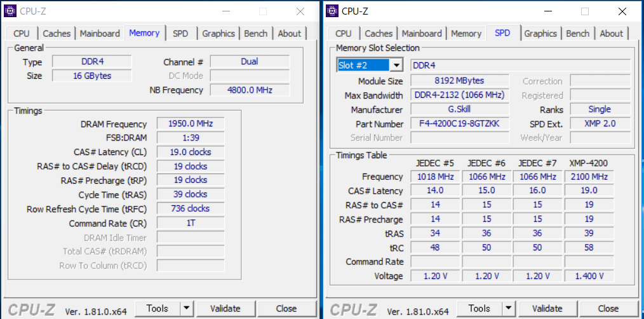Open Caches tab in left CPU-Z window
This screenshot has height=319, width=644.
pyautogui.click(x=57, y=34)
